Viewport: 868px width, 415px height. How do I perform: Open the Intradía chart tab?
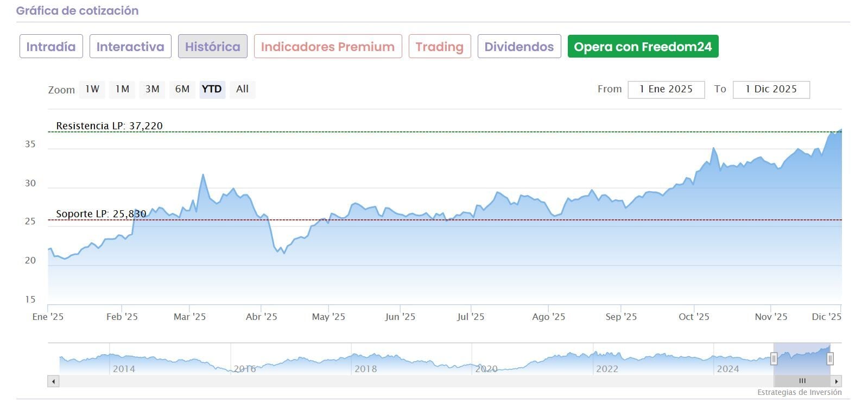click(x=51, y=47)
